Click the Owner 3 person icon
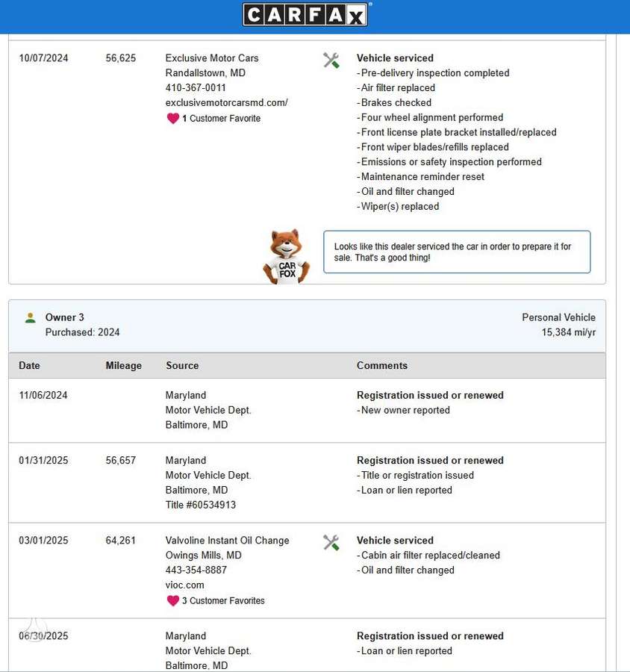Screen dimensions: 630x672 [x=30, y=317]
